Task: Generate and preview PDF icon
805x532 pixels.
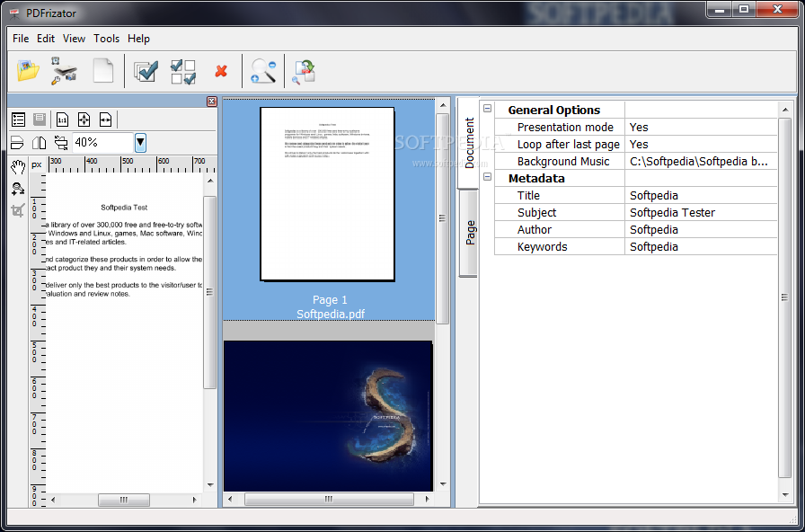Action: (304, 71)
